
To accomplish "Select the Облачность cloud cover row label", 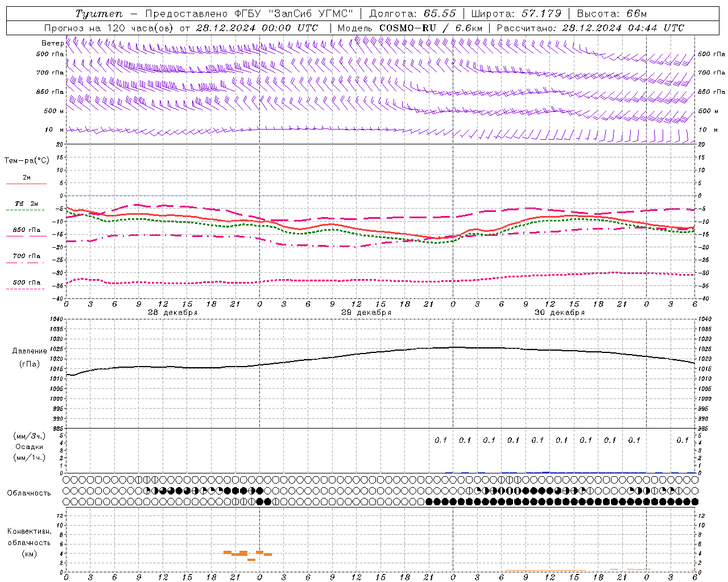I will (29, 493).
